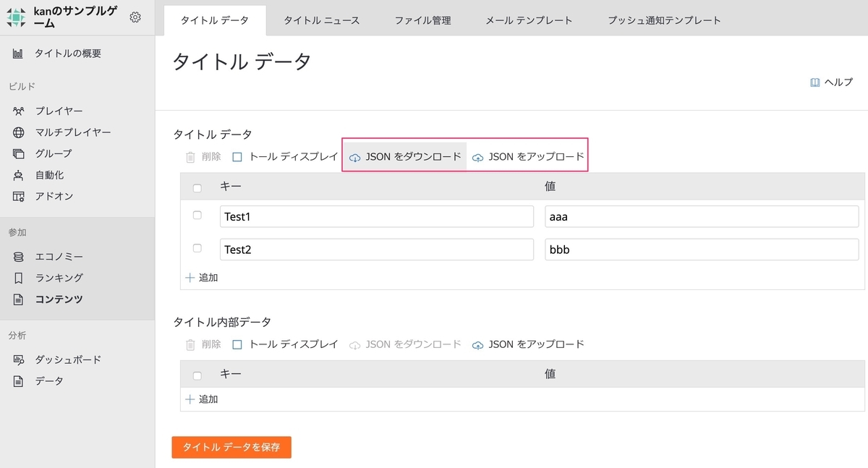Viewport: 868px width, 468px height.
Task: Open title settings gear icon
Action: [135, 17]
